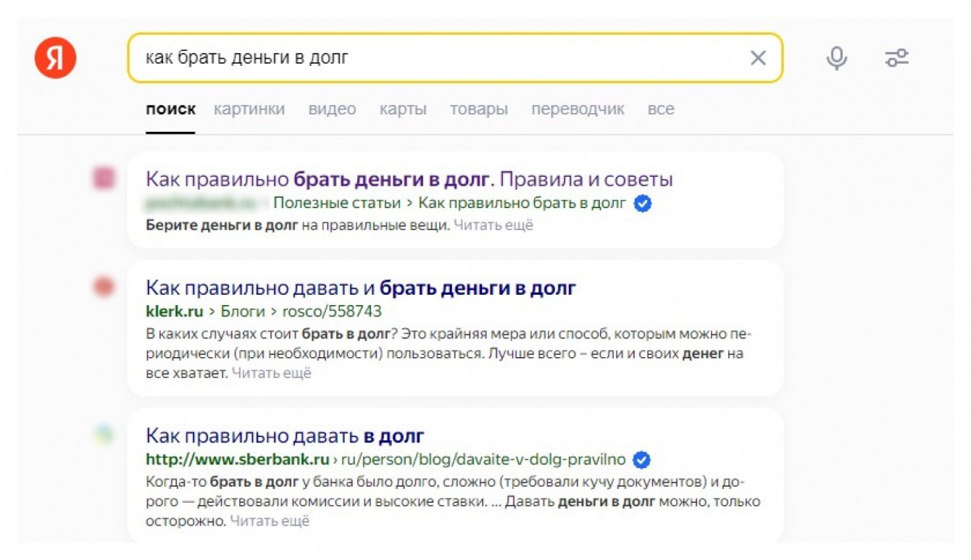
Task: Focus the search input field
Action: click(435, 58)
